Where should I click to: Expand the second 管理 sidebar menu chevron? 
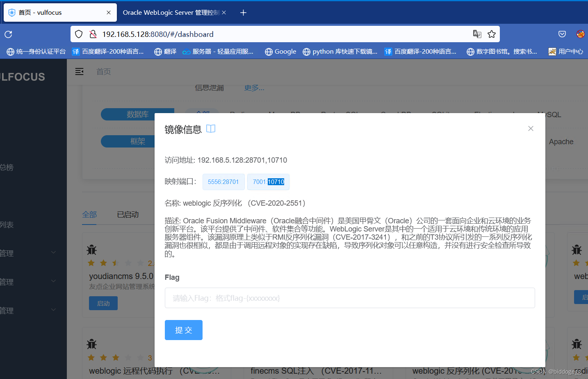pyautogui.click(x=53, y=281)
